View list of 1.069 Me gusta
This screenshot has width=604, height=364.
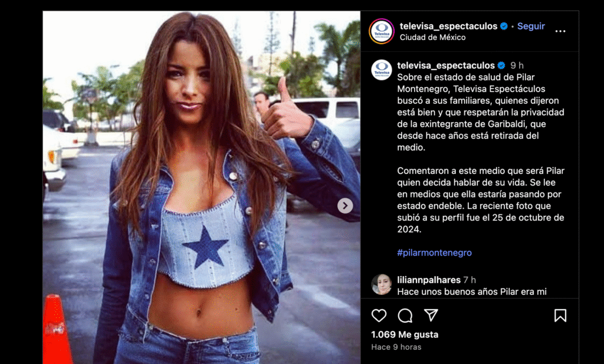tap(405, 335)
